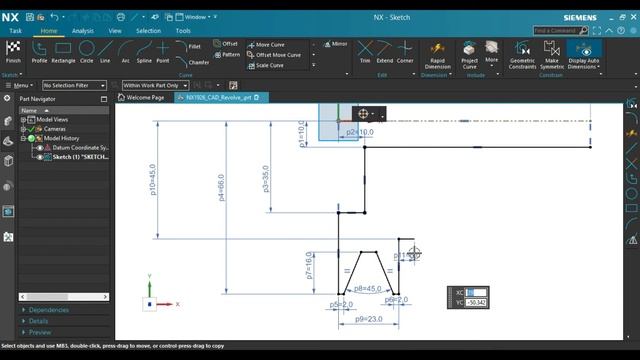Activate the Chamfer tool

click(x=193, y=62)
